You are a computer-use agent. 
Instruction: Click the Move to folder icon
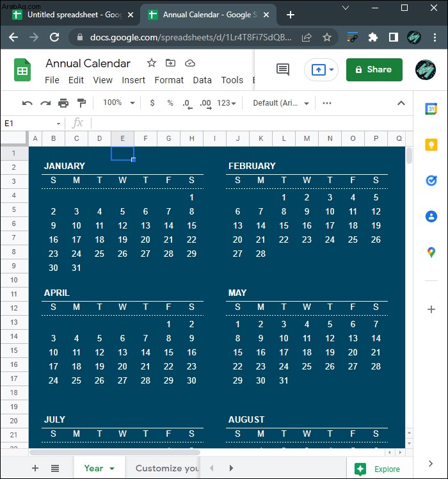click(x=170, y=63)
